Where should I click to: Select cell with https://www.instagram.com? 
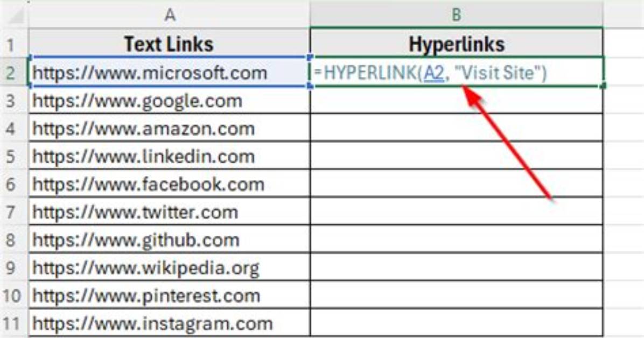[x=169, y=323]
